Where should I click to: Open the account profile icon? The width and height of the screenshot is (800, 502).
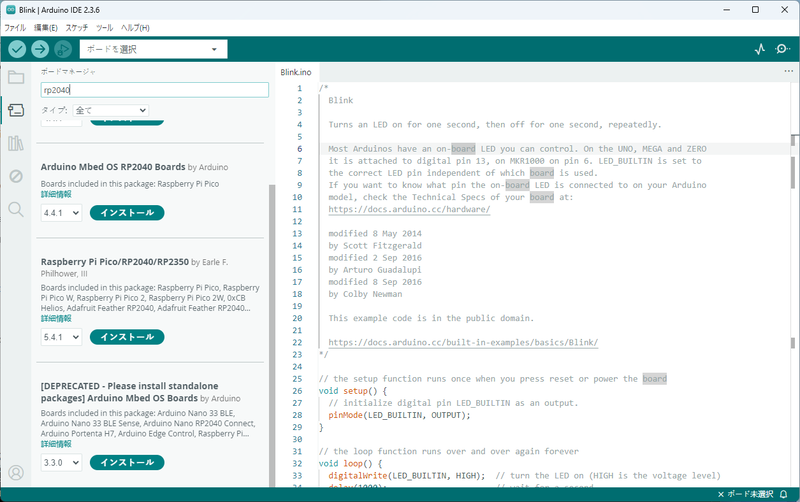[x=16, y=472]
